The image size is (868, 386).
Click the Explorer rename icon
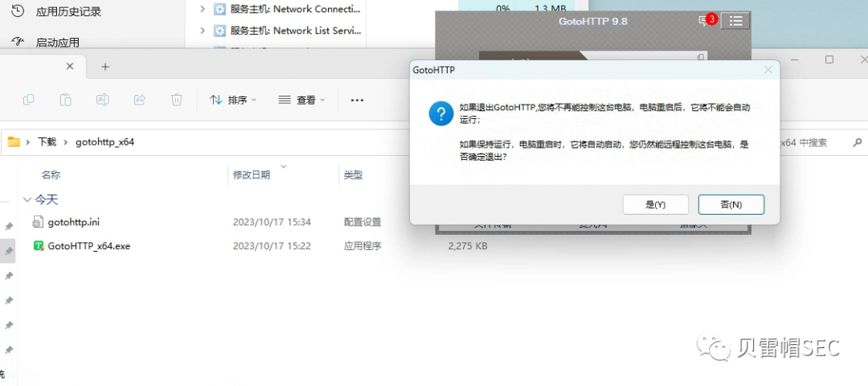[x=102, y=100]
